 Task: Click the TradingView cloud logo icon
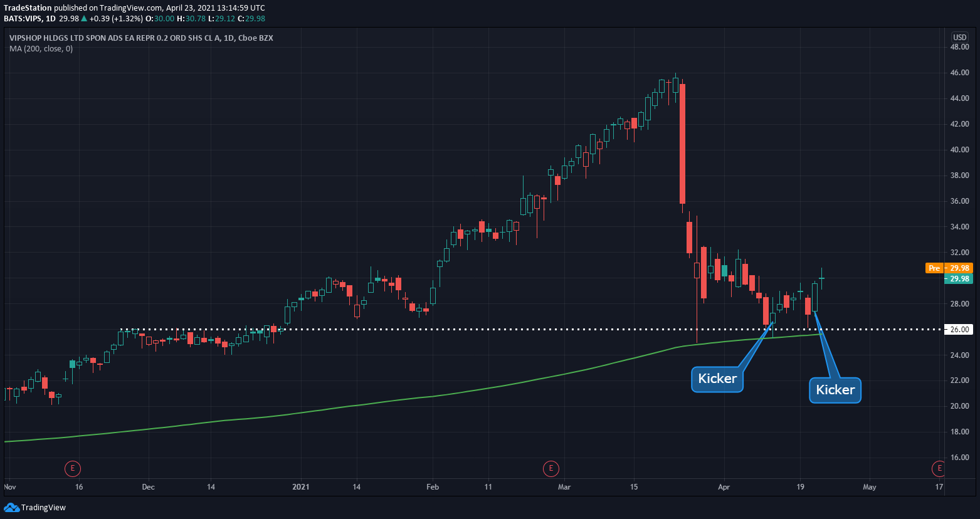coord(11,507)
